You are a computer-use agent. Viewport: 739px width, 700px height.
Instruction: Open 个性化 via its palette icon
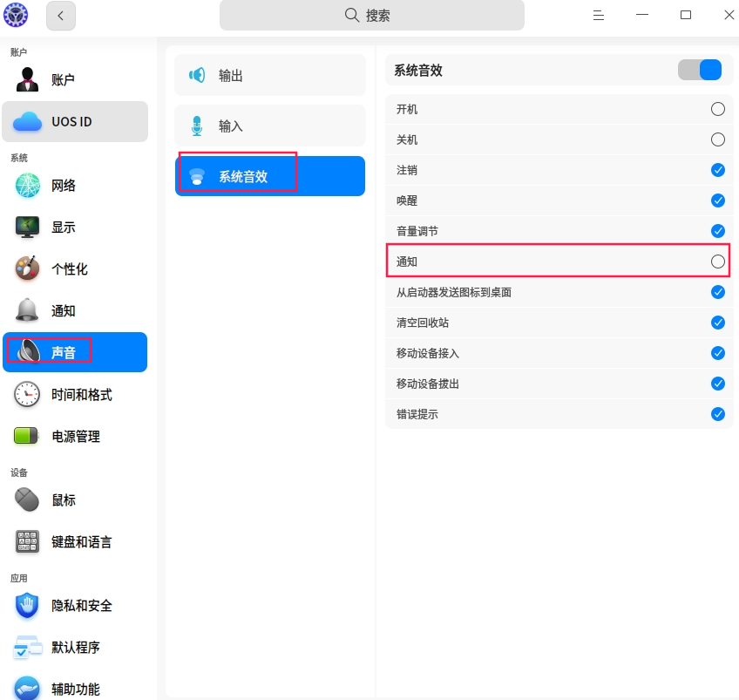(27, 268)
